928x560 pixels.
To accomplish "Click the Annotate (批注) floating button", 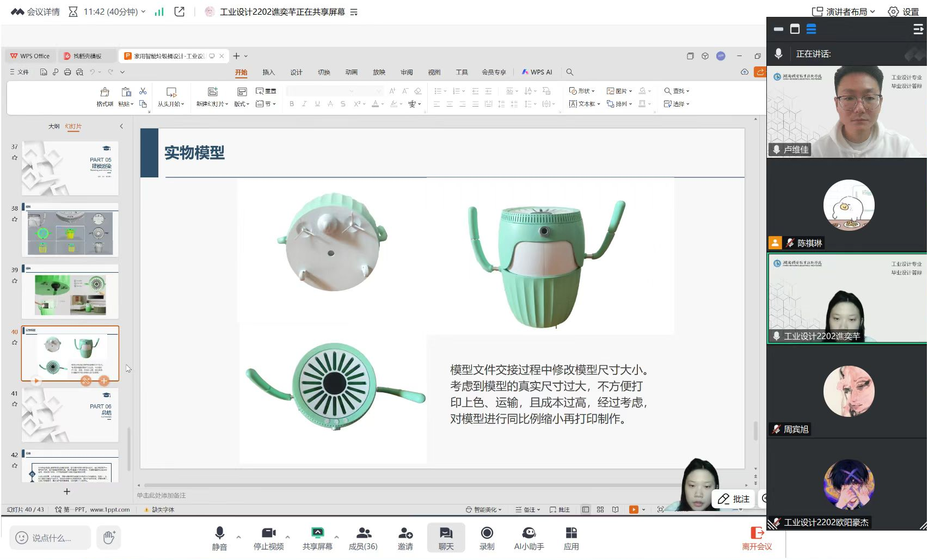I will coord(733,499).
